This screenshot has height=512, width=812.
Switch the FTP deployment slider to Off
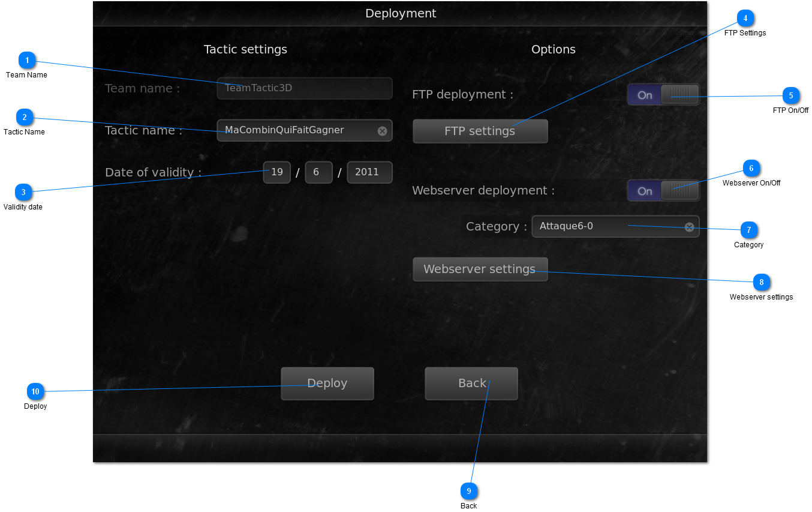[679, 94]
